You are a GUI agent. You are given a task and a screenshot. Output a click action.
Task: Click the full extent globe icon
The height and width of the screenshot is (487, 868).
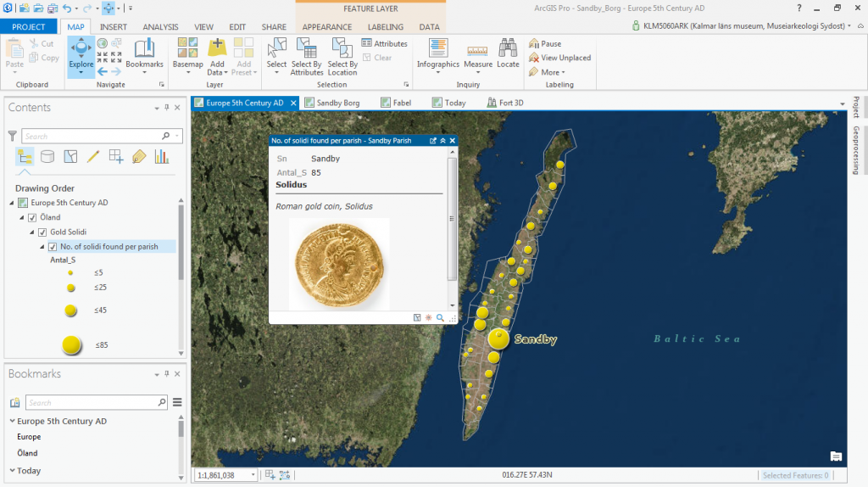coord(103,43)
